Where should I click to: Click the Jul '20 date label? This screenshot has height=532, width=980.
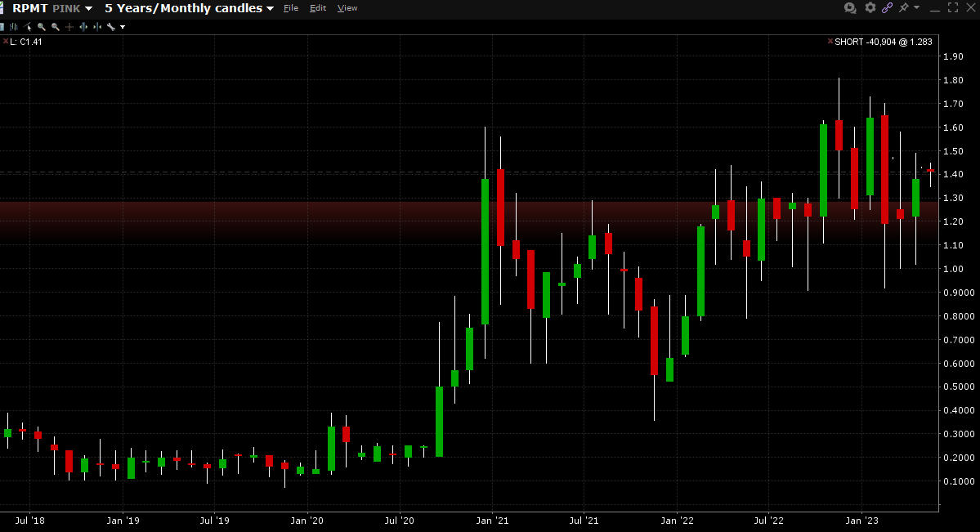(x=399, y=520)
